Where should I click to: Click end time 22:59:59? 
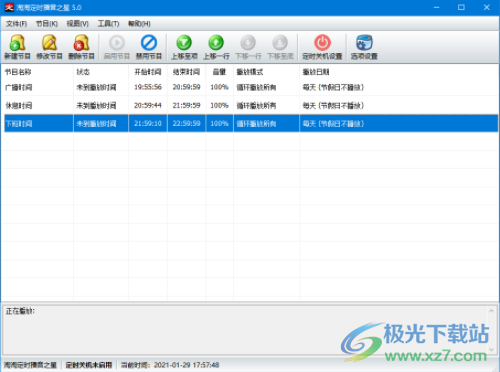[186, 123]
